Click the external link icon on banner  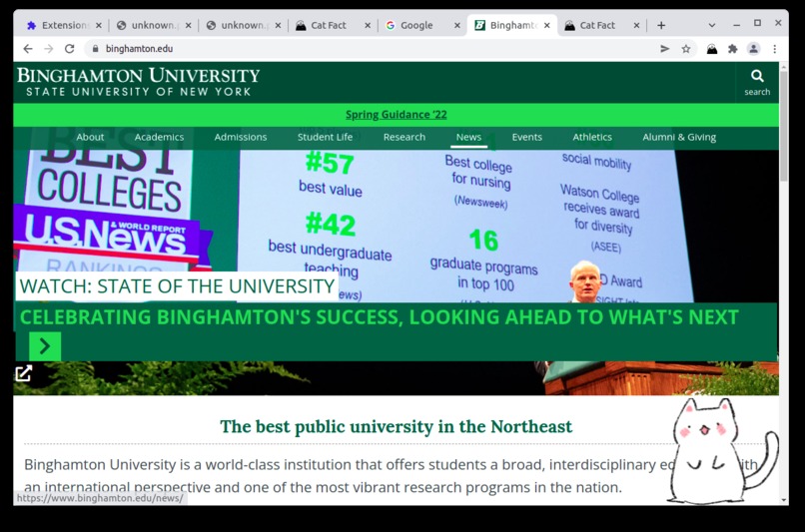point(24,373)
